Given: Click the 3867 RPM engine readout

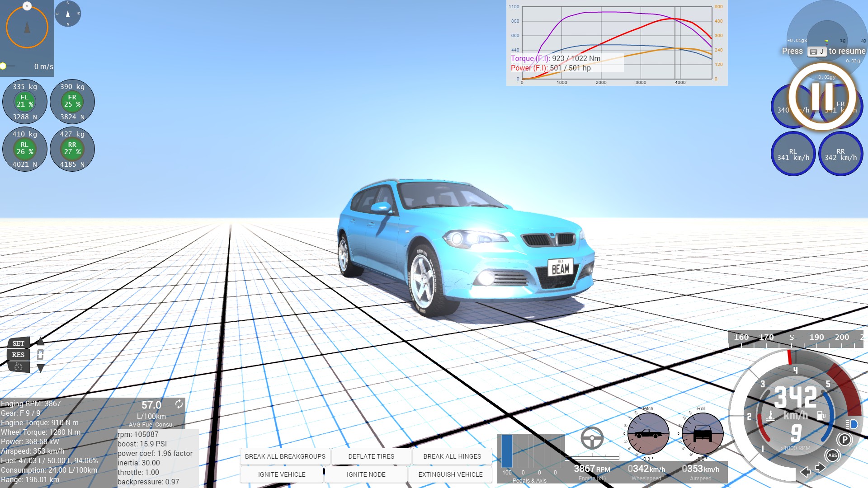Looking at the screenshot, I should pyautogui.click(x=592, y=469).
